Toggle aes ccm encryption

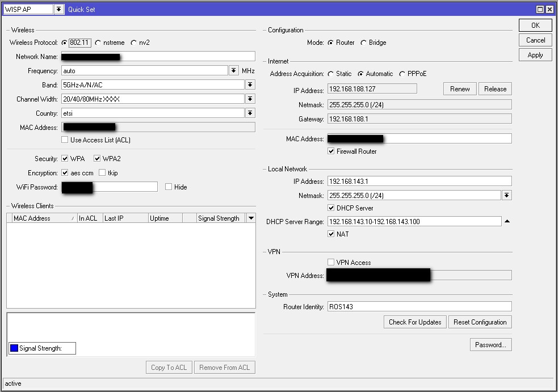pyautogui.click(x=65, y=172)
